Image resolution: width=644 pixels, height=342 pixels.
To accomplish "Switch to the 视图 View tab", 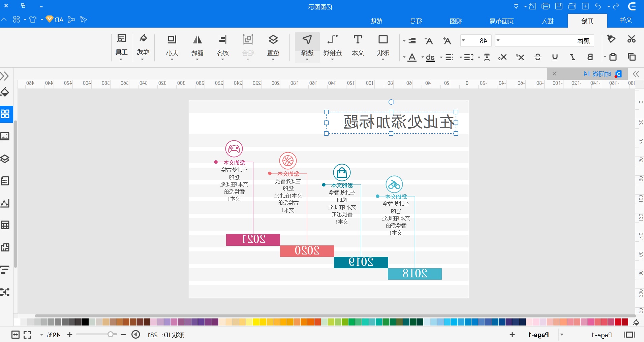I will (x=456, y=21).
